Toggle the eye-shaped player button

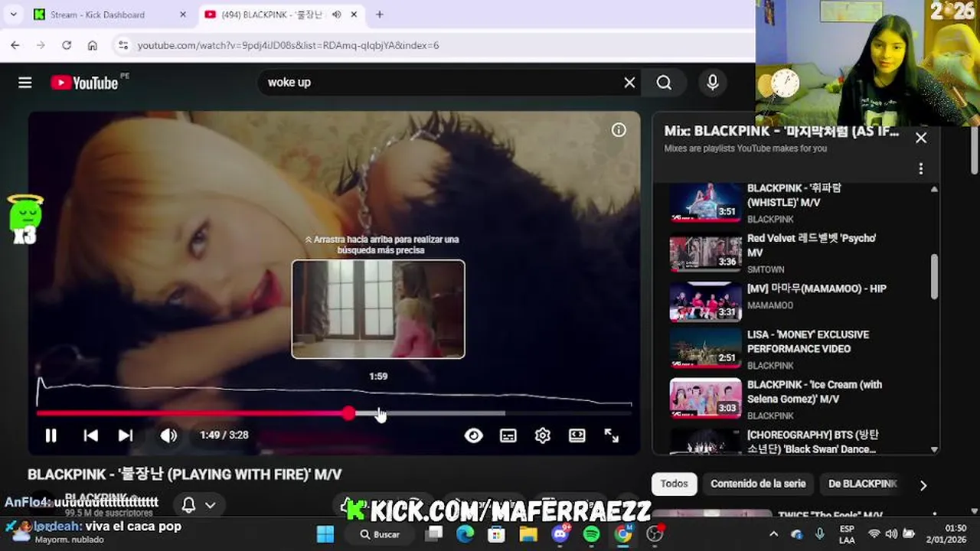[x=473, y=435]
